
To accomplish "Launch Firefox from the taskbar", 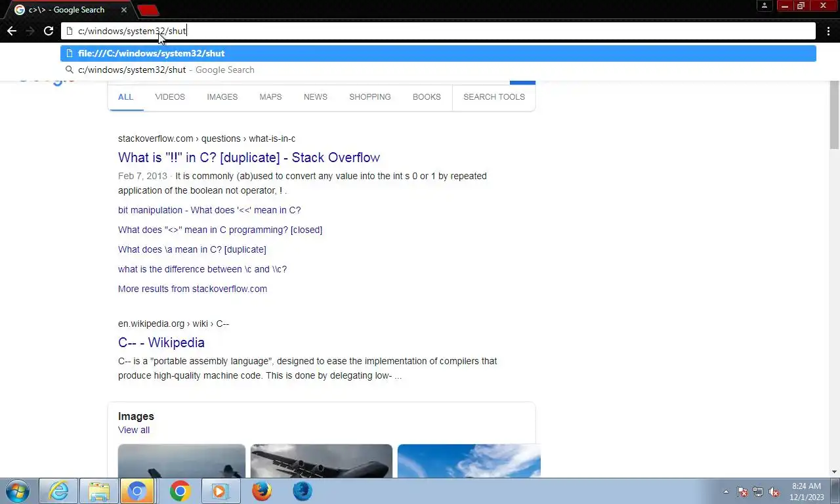I will click(262, 491).
